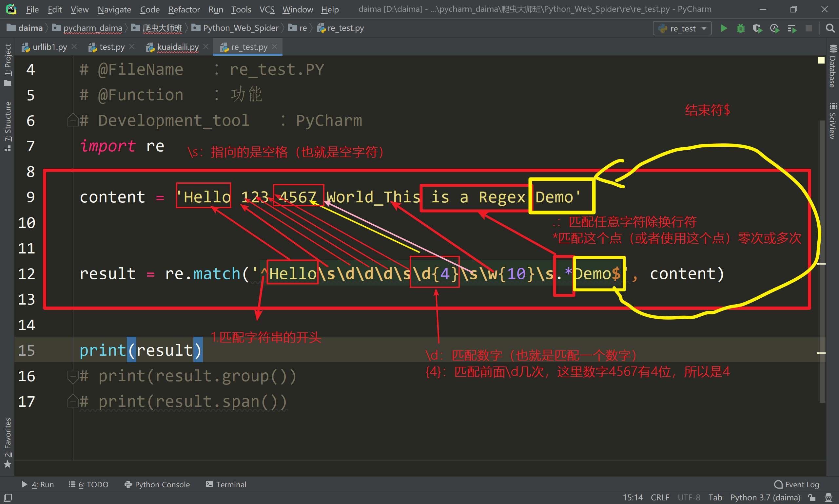The image size is (839, 504).
Task: Open the Window menu
Action: click(x=297, y=9)
